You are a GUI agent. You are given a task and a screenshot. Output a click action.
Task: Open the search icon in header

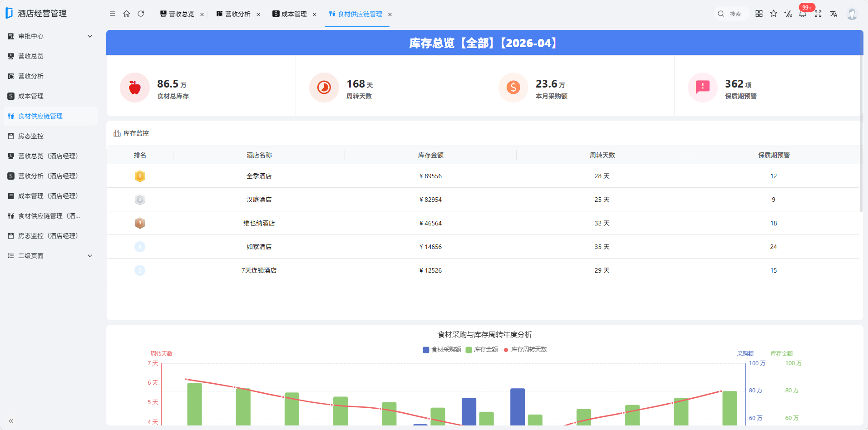[x=721, y=14]
